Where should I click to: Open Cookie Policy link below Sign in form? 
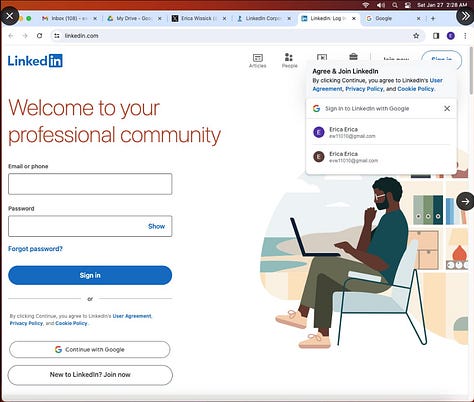[x=71, y=323]
